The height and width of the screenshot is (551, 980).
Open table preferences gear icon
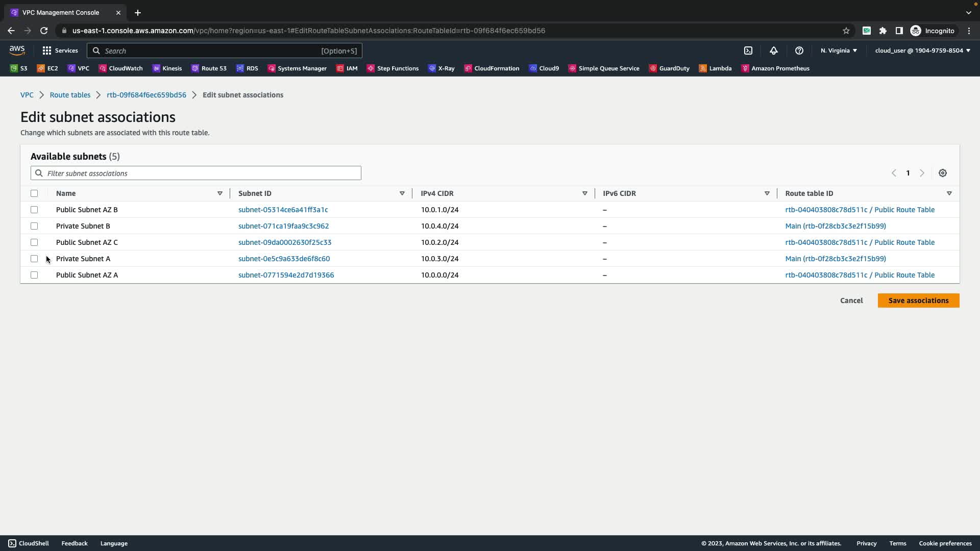[943, 173]
